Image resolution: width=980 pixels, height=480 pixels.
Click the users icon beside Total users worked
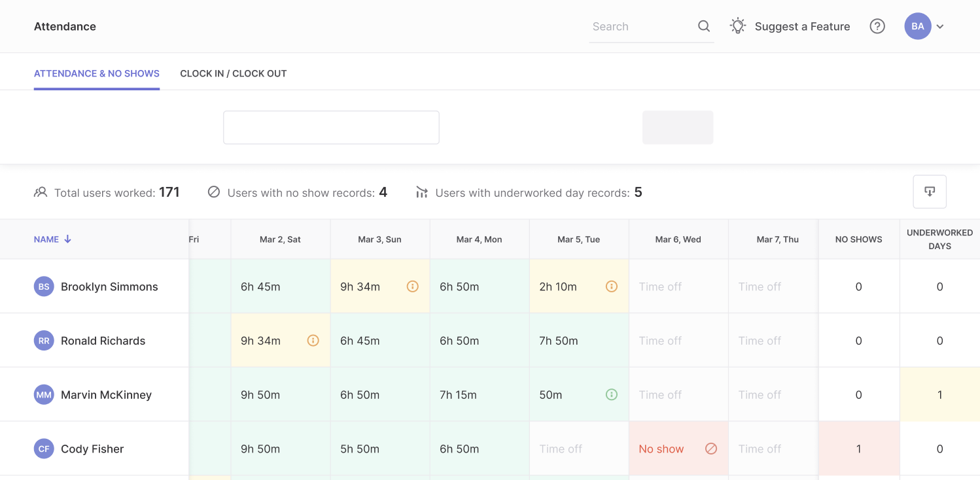point(40,192)
